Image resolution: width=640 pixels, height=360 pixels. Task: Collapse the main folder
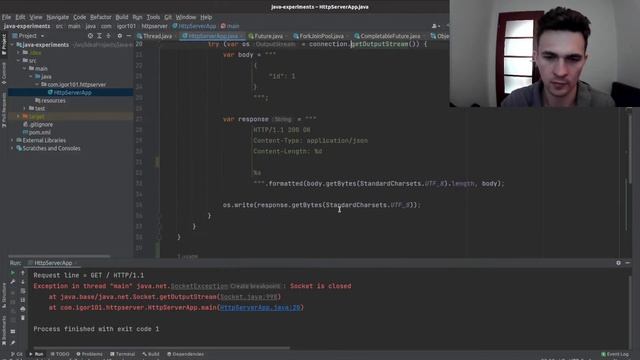pyautogui.click(x=24, y=69)
